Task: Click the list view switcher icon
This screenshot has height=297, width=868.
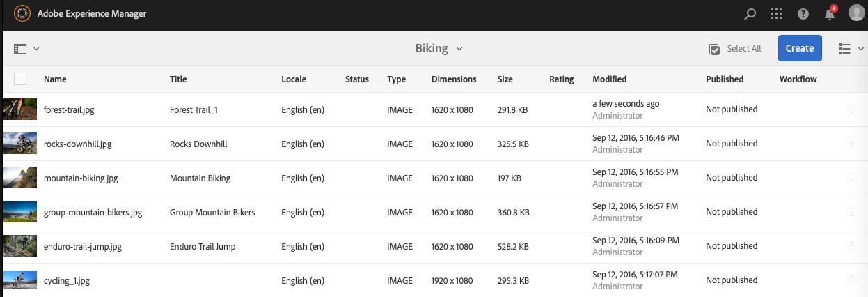Action: point(845,49)
